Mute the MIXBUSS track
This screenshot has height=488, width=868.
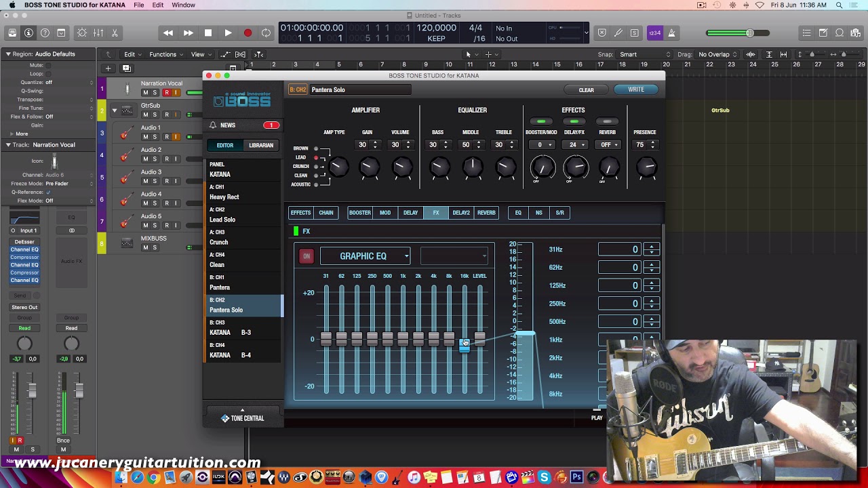coord(145,247)
